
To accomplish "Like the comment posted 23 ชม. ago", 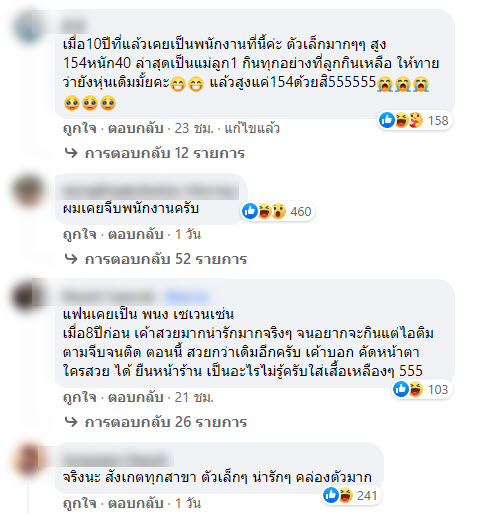I will point(80,128).
